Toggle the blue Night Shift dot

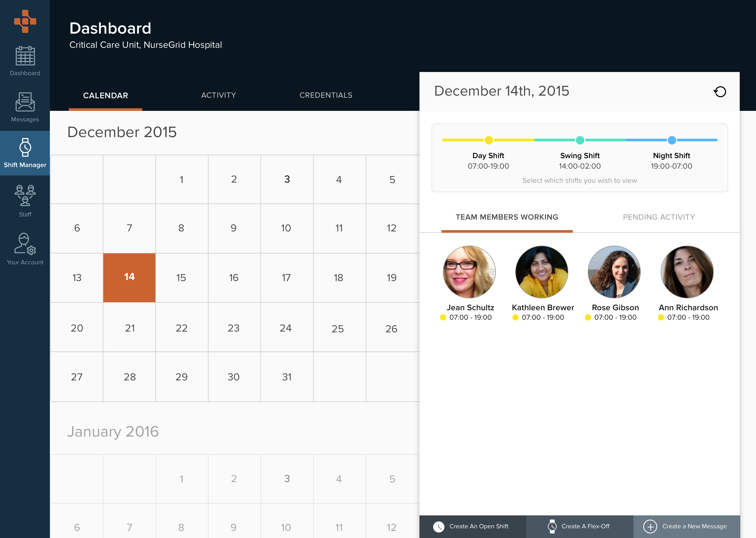click(x=671, y=140)
